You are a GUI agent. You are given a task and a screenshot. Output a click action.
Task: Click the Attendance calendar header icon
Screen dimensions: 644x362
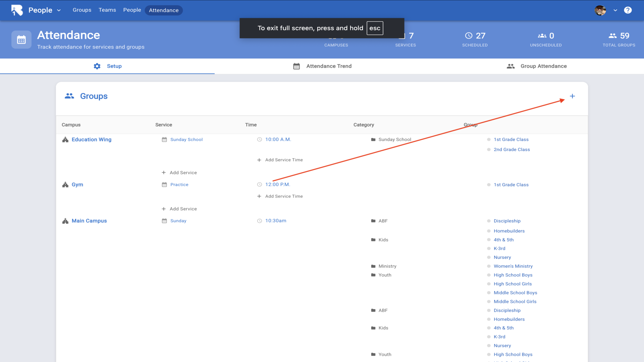(21, 40)
